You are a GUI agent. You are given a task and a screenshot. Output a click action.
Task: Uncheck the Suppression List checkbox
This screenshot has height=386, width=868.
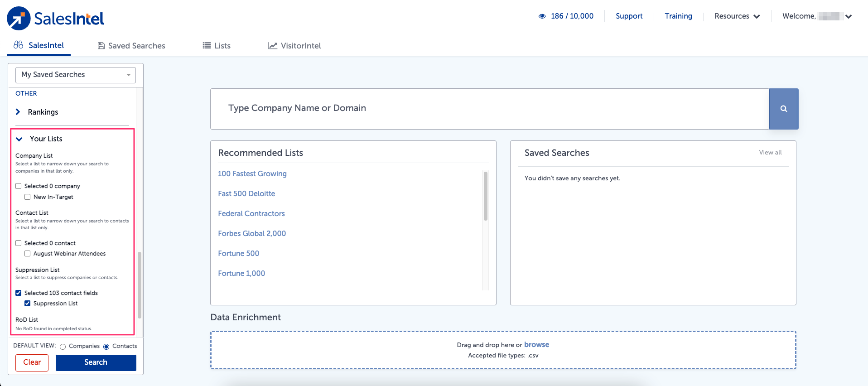point(28,304)
